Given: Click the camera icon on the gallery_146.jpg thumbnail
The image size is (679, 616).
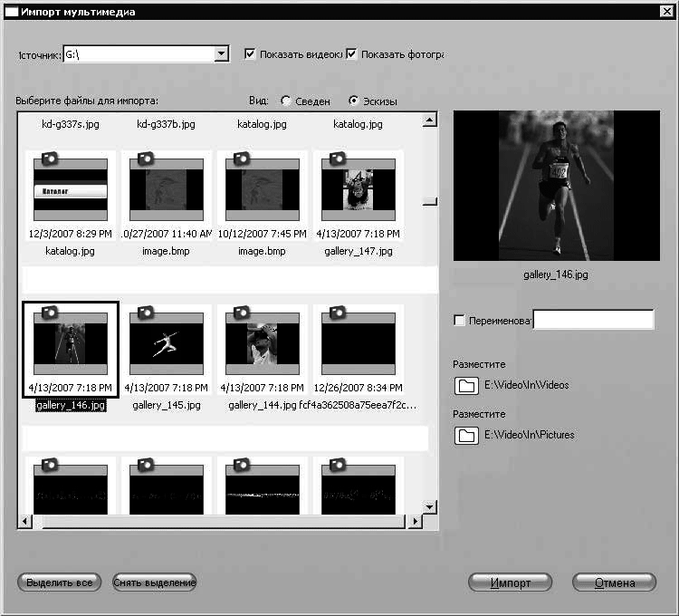Looking at the screenshot, I should 50,312.
